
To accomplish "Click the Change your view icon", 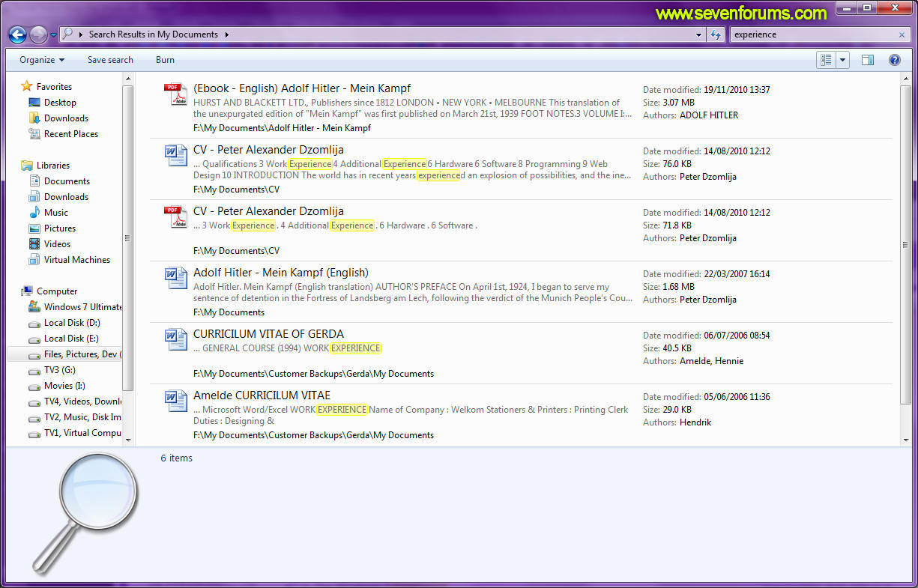I will click(826, 60).
